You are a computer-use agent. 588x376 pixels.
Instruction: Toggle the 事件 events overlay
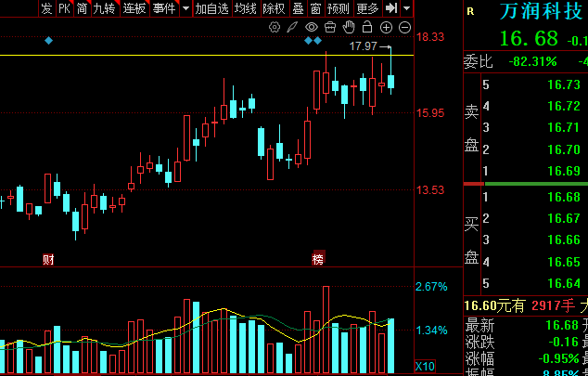pos(164,8)
